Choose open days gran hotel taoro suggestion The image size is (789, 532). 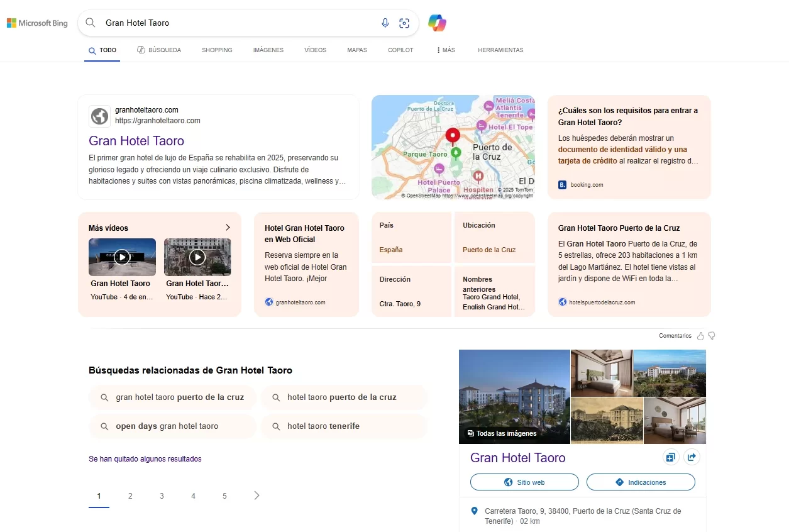[172, 426]
